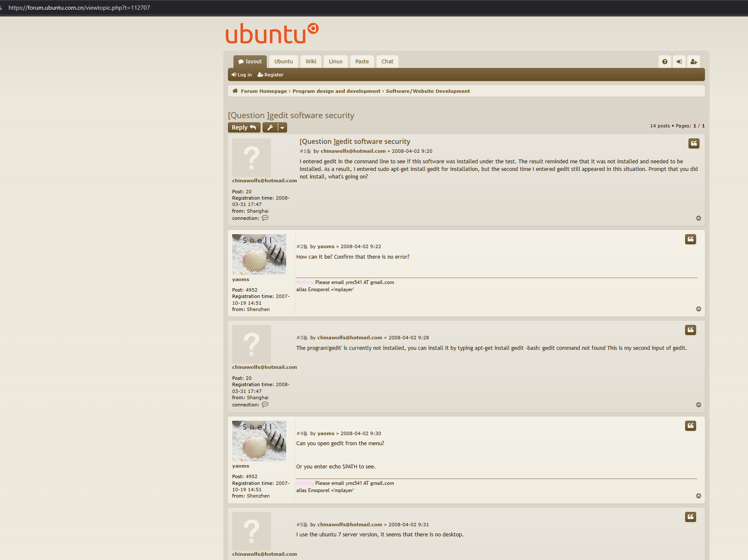Open the Paste tab

pyautogui.click(x=362, y=62)
